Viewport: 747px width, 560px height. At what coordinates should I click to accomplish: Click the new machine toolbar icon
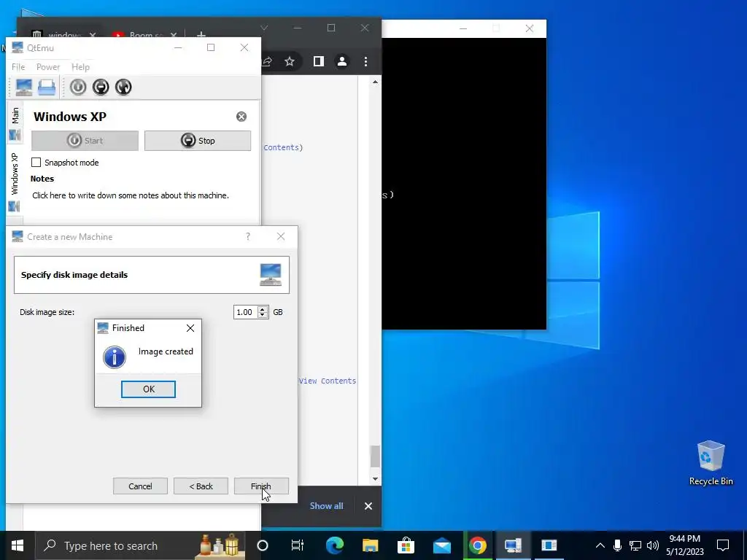tap(24, 87)
